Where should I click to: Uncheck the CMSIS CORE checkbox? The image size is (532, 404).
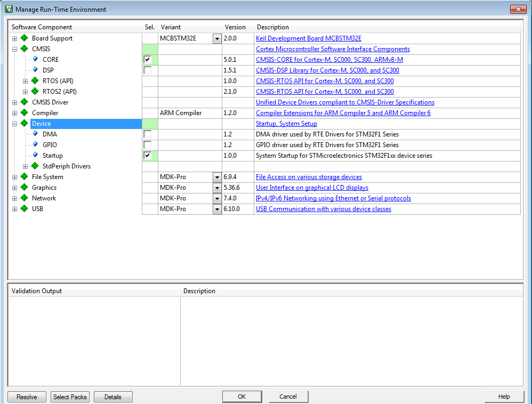[147, 60]
